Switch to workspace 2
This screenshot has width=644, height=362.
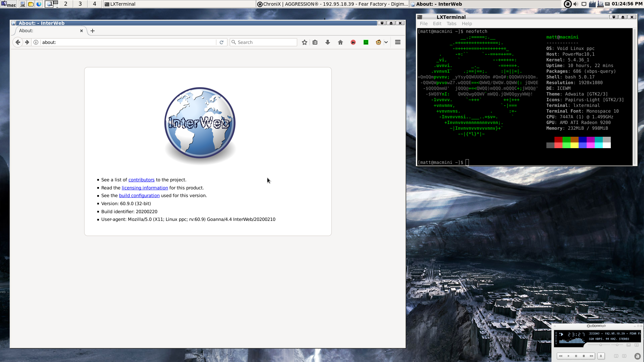[66, 4]
